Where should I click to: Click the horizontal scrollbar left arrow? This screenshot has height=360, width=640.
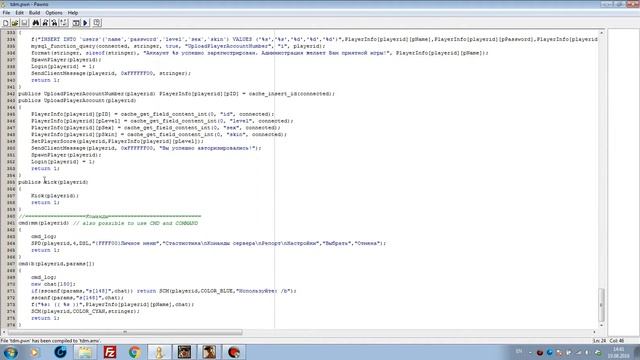4,332
